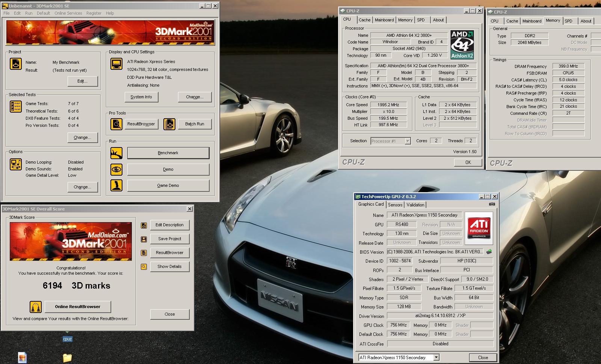The width and height of the screenshot is (601, 364).
Task: Open the Run menu in 3DMark
Action: [29, 13]
